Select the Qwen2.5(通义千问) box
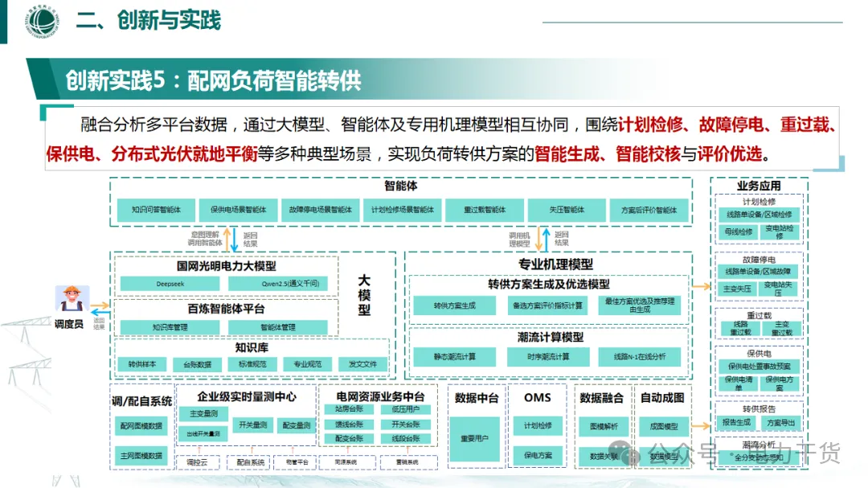Screen dimensions: 868x488 pyautogui.click(x=278, y=284)
